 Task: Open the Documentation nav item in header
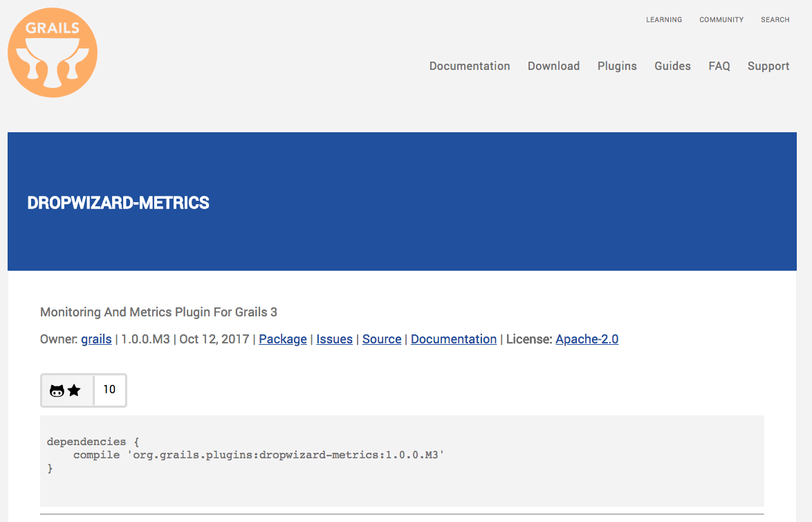[470, 66]
